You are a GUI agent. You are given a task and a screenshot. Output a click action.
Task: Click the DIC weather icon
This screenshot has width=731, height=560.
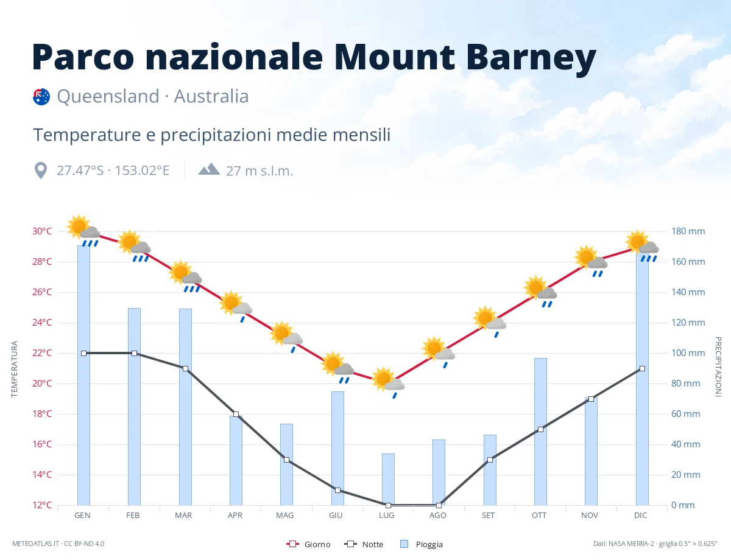click(x=642, y=246)
